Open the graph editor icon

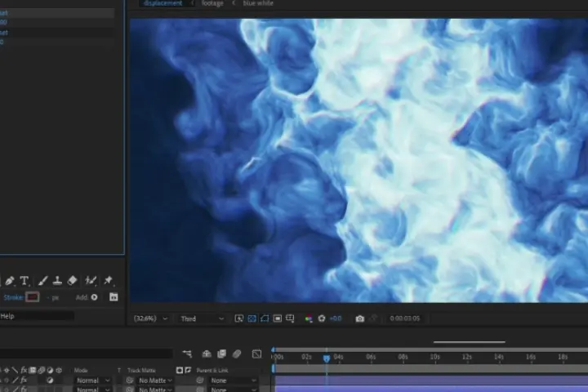257,354
